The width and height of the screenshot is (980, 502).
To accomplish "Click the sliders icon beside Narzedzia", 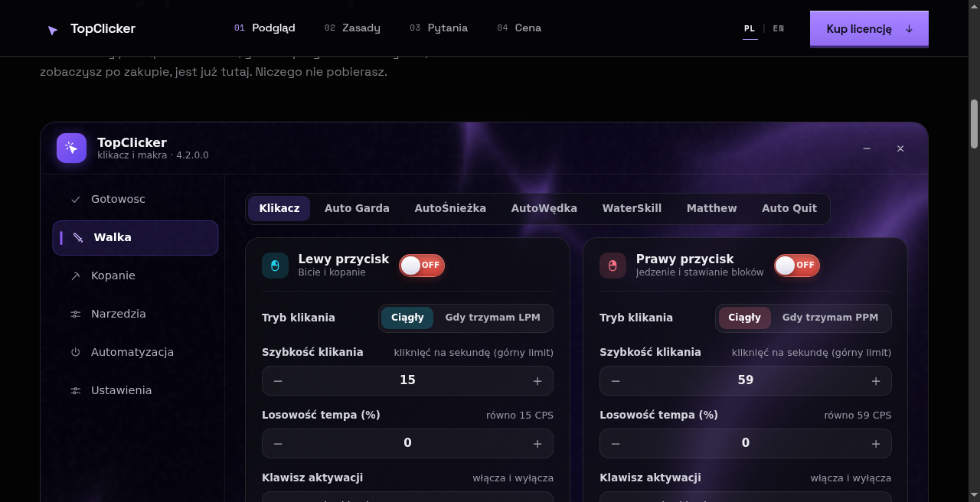I will pos(75,314).
